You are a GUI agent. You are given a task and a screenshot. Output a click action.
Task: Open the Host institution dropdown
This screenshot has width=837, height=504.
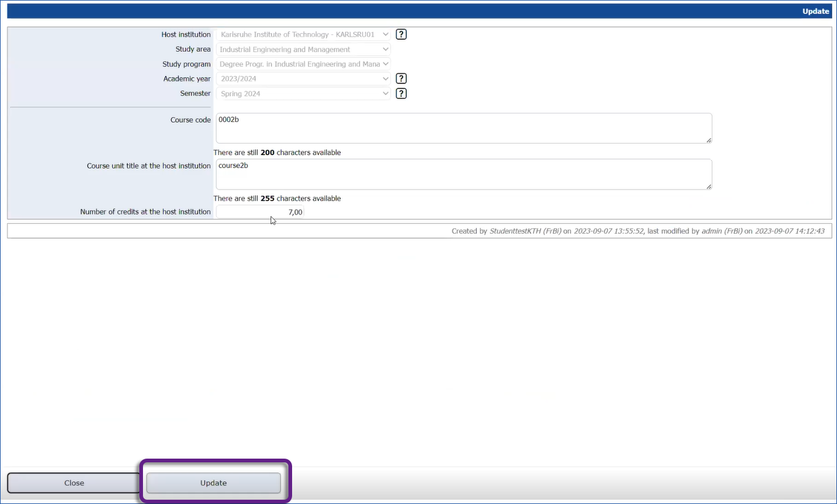(303, 34)
